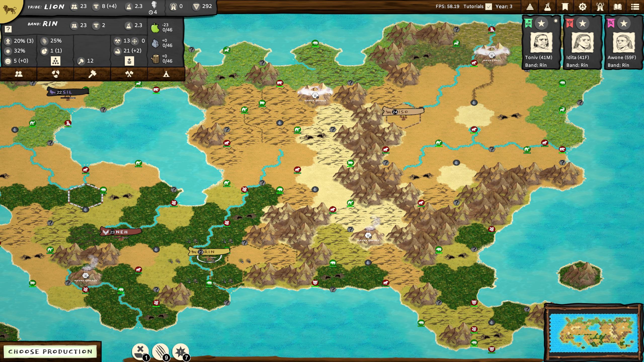Click the Mount Fuji landmark marker
Screen dimensions: 644x362
[492, 55]
